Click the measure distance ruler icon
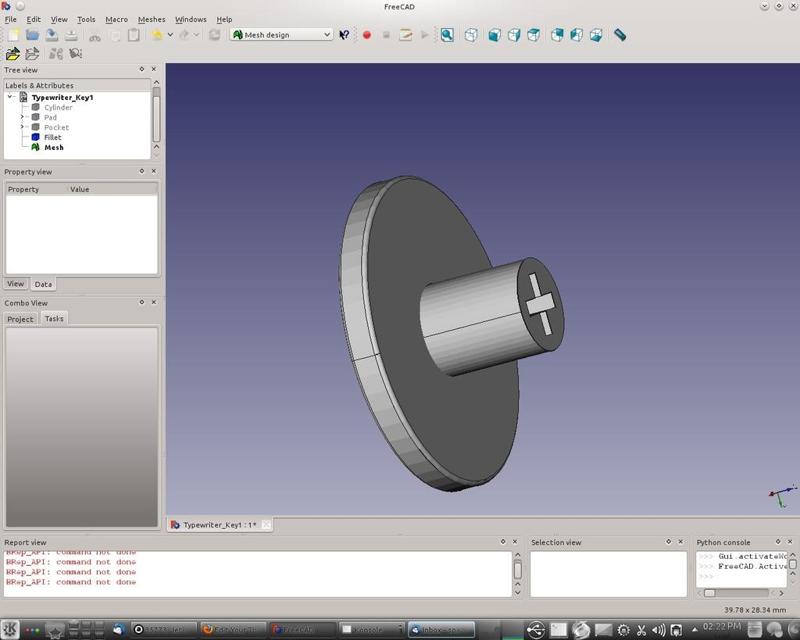Screen dimensions: 800x640 pyautogui.click(x=620, y=35)
